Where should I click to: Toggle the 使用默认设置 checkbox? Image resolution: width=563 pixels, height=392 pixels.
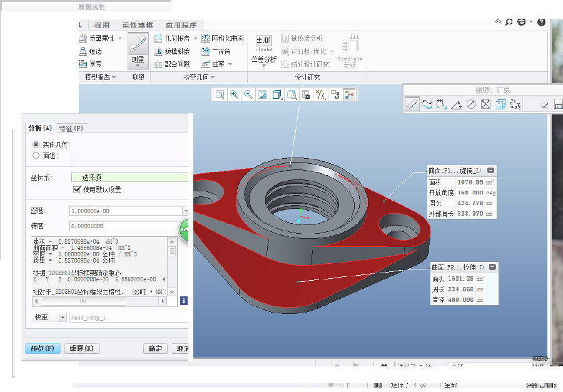coord(78,189)
